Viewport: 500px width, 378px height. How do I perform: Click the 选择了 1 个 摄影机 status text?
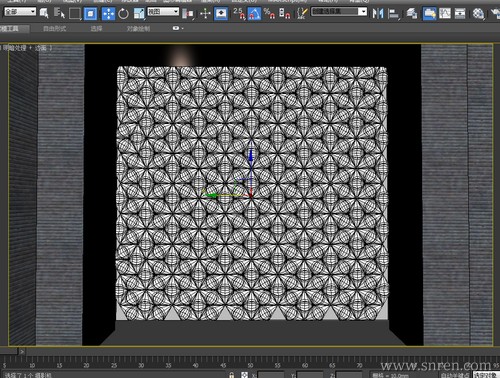point(28,375)
